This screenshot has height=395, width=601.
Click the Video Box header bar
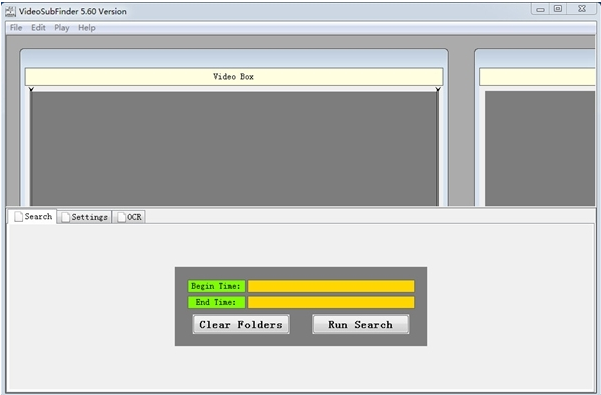point(234,77)
